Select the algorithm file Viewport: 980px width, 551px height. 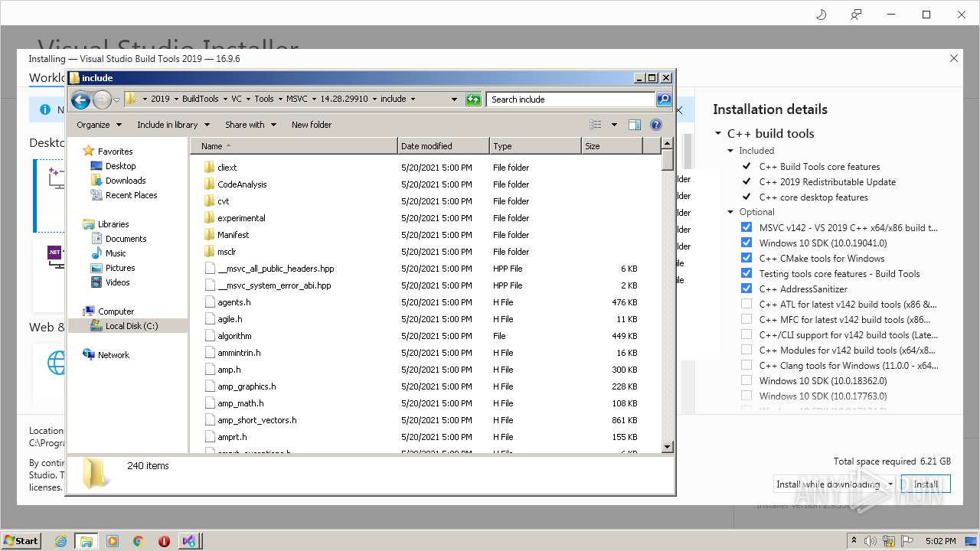pos(234,336)
